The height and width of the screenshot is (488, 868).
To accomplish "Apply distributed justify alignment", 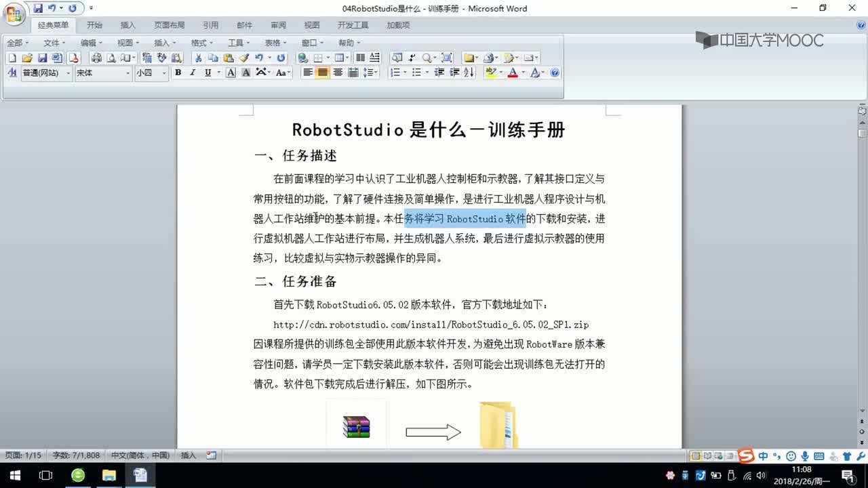I will 353,73.
